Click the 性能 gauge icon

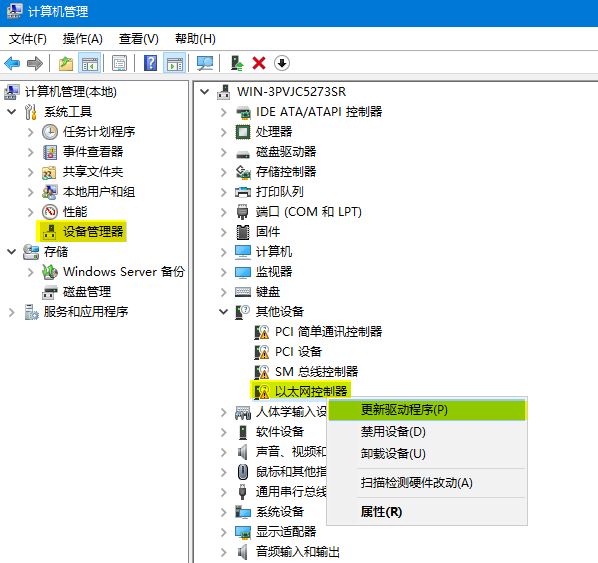point(50,212)
